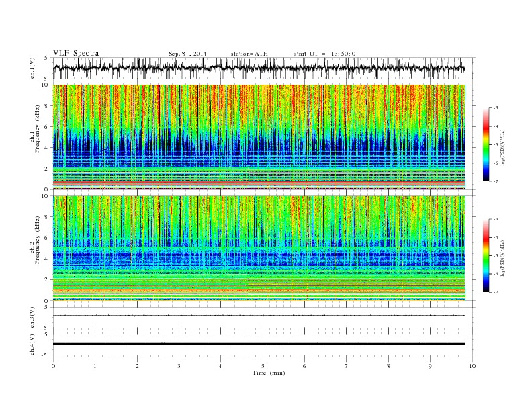532x411 pixels.
Task: Click the "8" kHz tick on ch.1 frequency axis
Action: click(47, 106)
